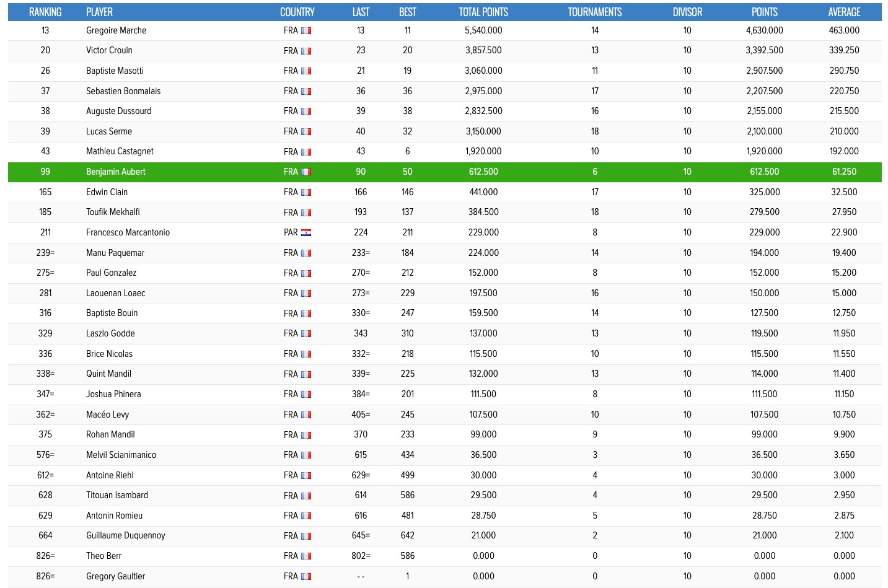Click player name Melvil Scianimanico

(121, 455)
